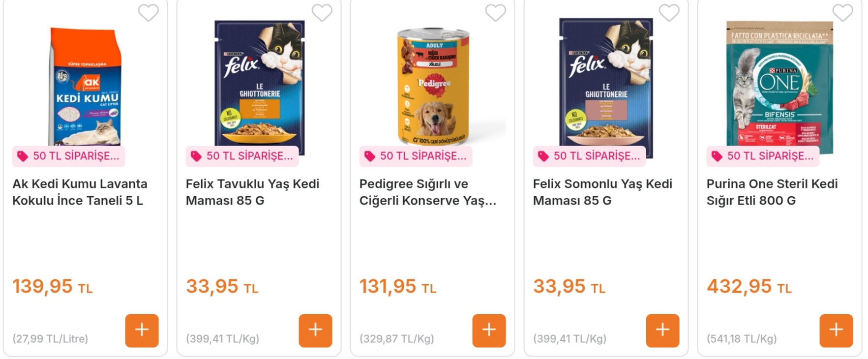868x359 pixels.
Task: Add Pedigree Sığırlı konserve to favorites
Action: pyautogui.click(x=495, y=13)
